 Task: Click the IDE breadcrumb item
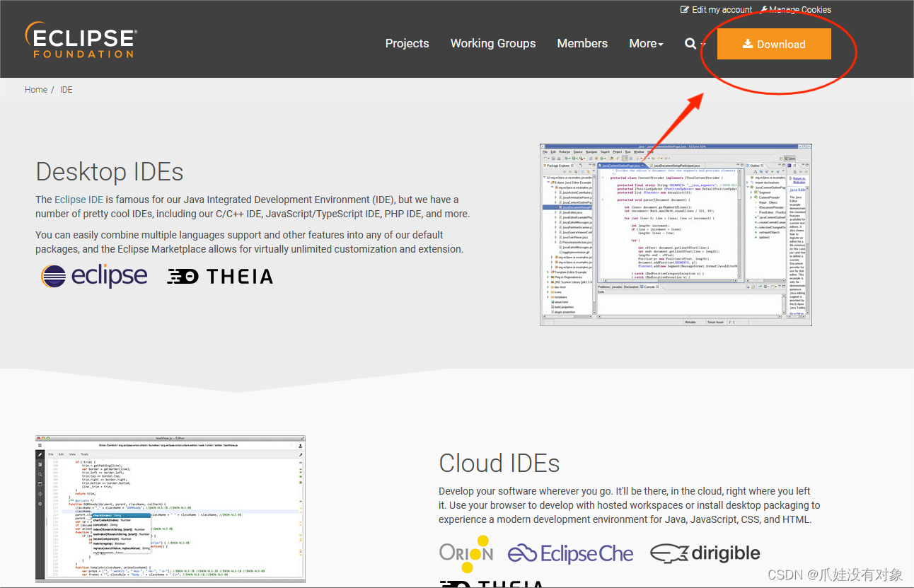click(x=66, y=90)
